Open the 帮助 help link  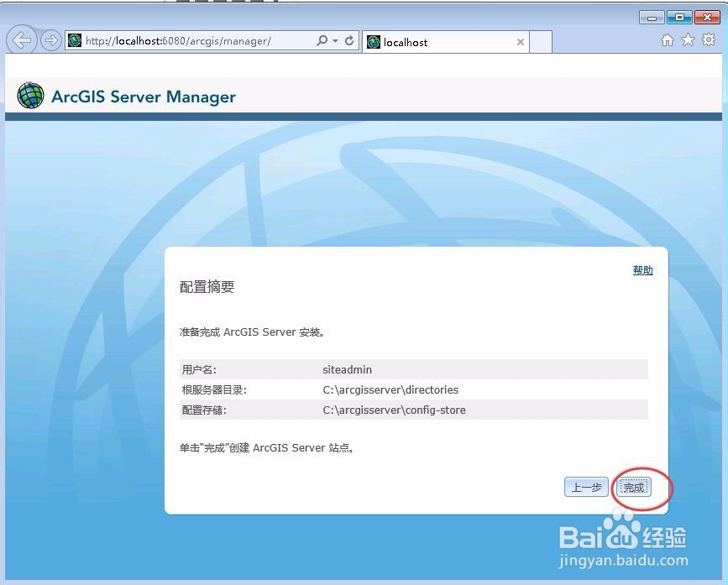point(643,270)
